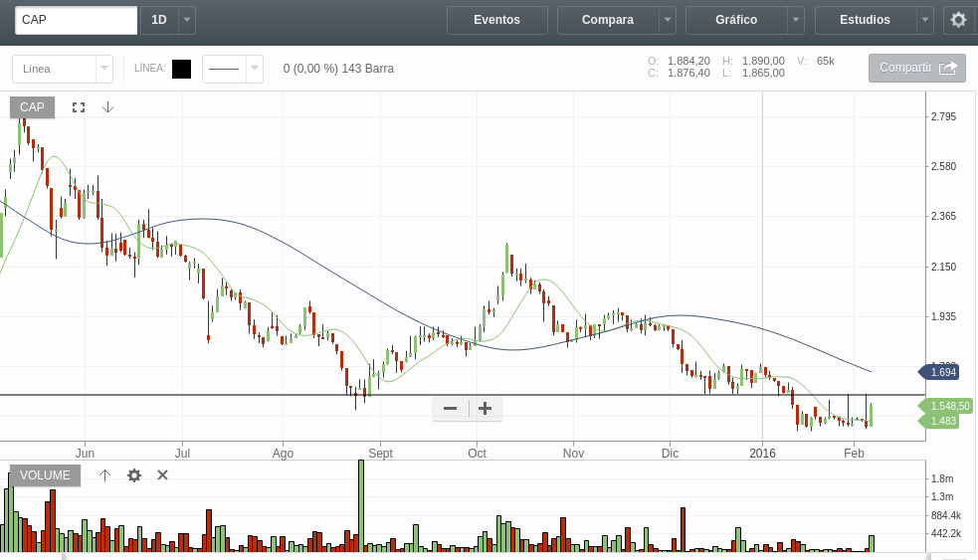Click the CAP symbol input field
The image size is (978, 560).
(x=76, y=20)
